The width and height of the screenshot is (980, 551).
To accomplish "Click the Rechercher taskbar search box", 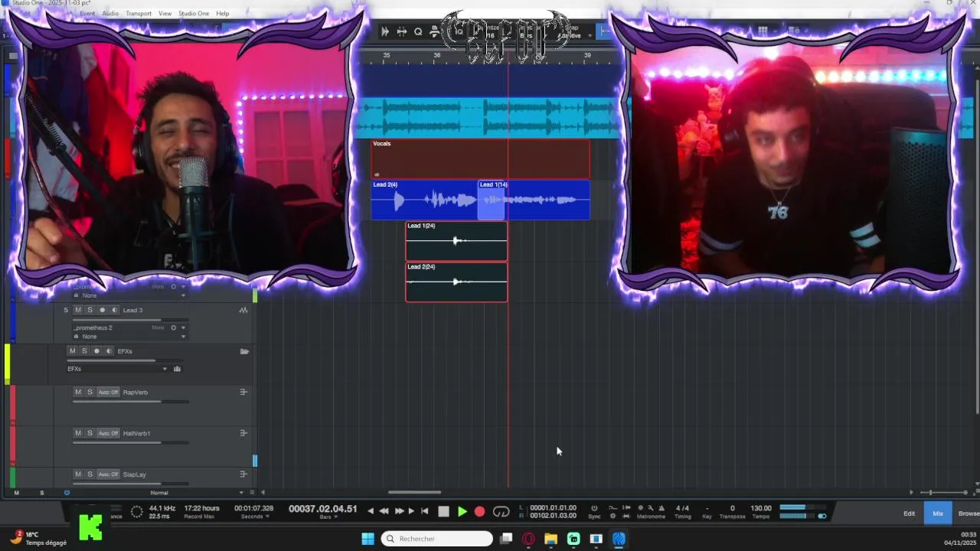I will [436, 539].
